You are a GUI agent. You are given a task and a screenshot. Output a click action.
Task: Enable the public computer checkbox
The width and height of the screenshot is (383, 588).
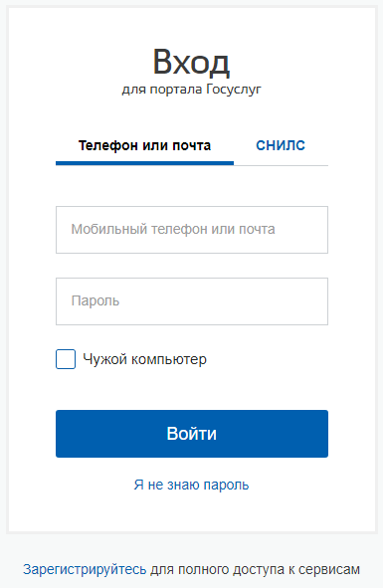pyautogui.click(x=66, y=359)
